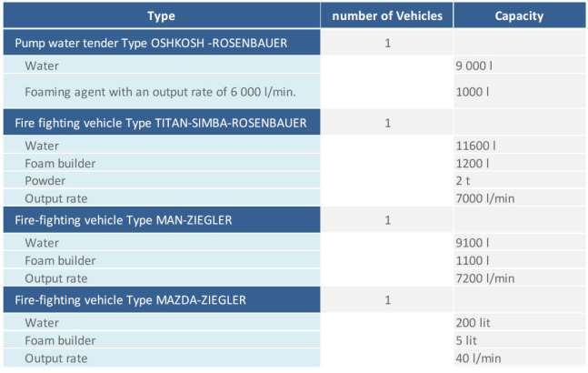Click the 7000 l/min output rate cell
The width and height of the screenshot is (588, 373).
[x=519, y=198]
